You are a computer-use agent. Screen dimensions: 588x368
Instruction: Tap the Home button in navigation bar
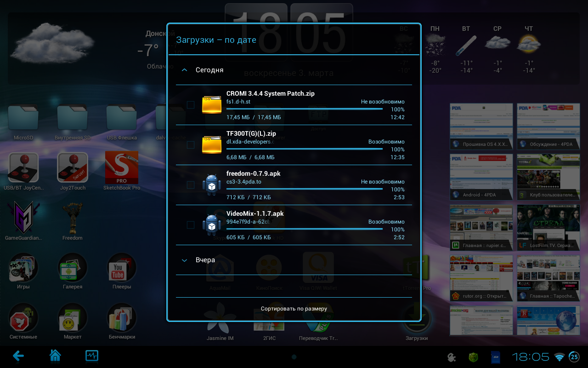coord(55,356)
